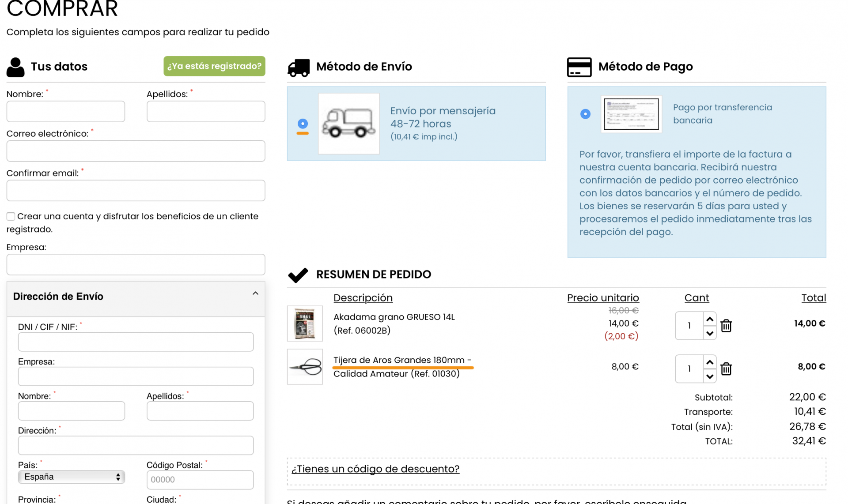Increase Tijera quantity with up arrow
The width and height of the screenshot is (848, 504).
(710, 362)
